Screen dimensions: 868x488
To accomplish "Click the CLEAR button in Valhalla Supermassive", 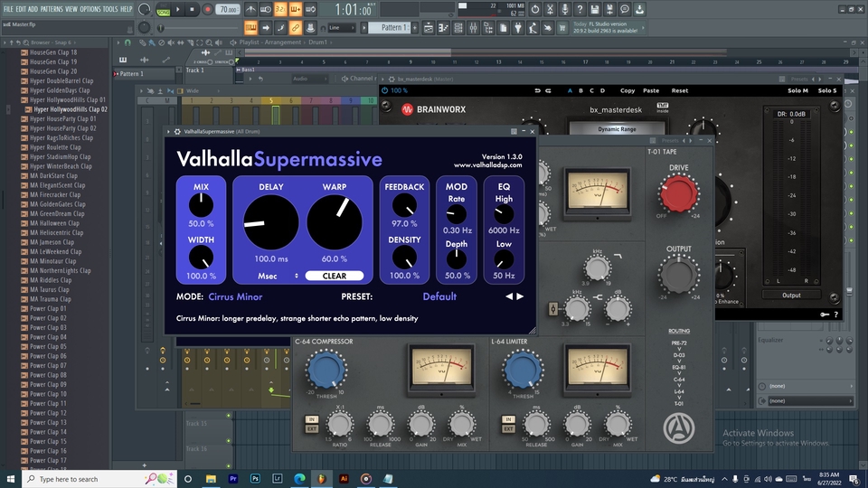I will [335, 276].
